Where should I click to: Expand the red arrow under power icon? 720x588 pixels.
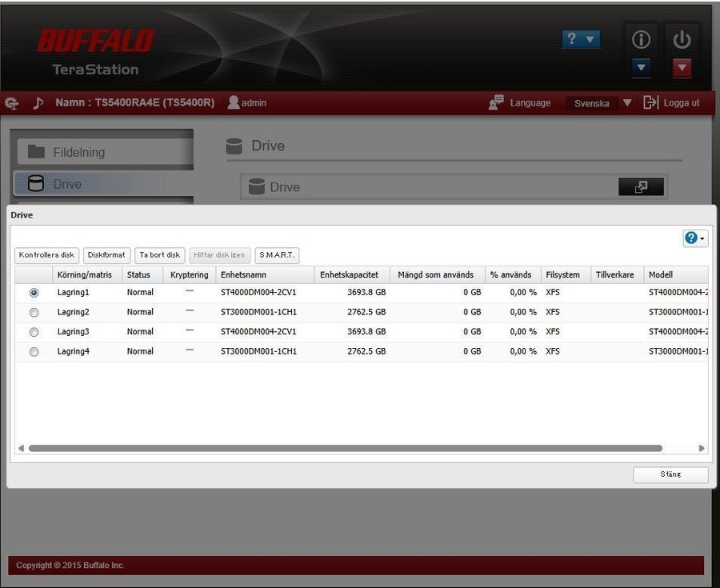click(x=682, y=68)
